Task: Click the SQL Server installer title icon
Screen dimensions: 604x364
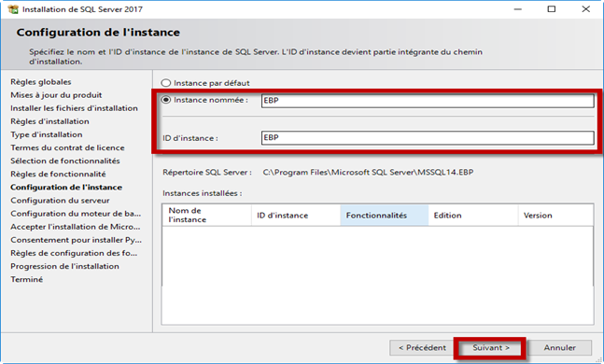Action: click(13, 9)
